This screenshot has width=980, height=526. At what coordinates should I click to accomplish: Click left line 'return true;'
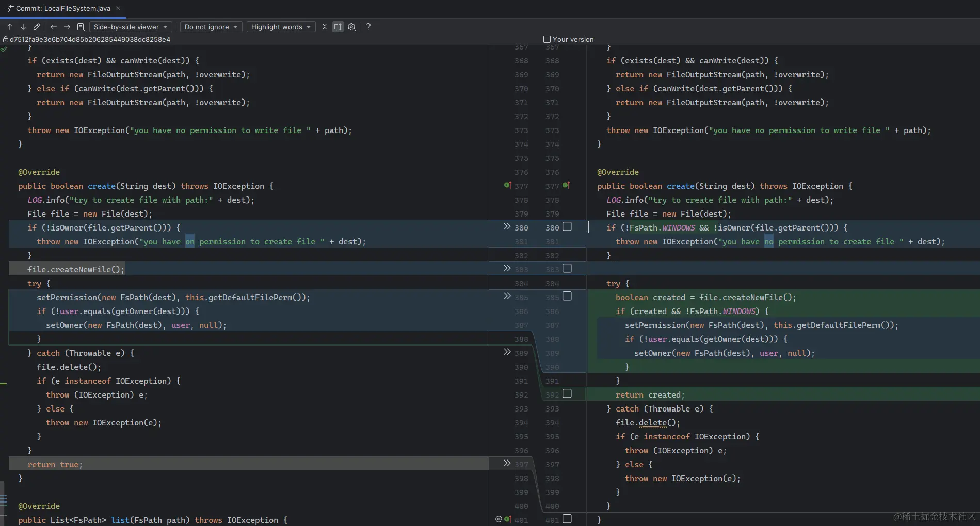pos(55,464)
